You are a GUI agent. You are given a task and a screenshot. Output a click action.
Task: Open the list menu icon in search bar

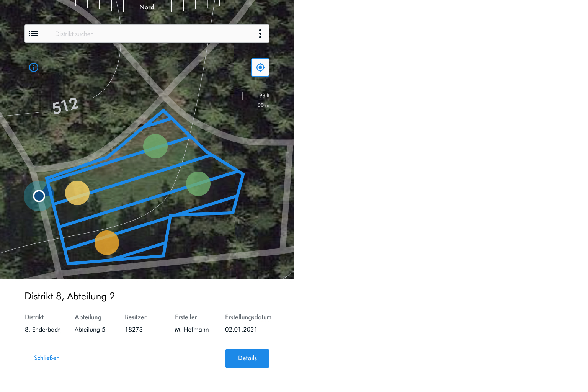point(34,34)
